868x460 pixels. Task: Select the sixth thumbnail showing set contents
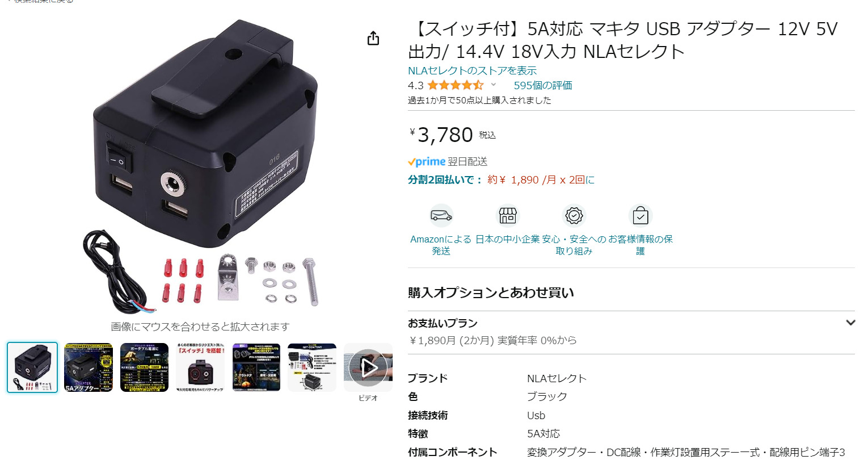[312, 367]
